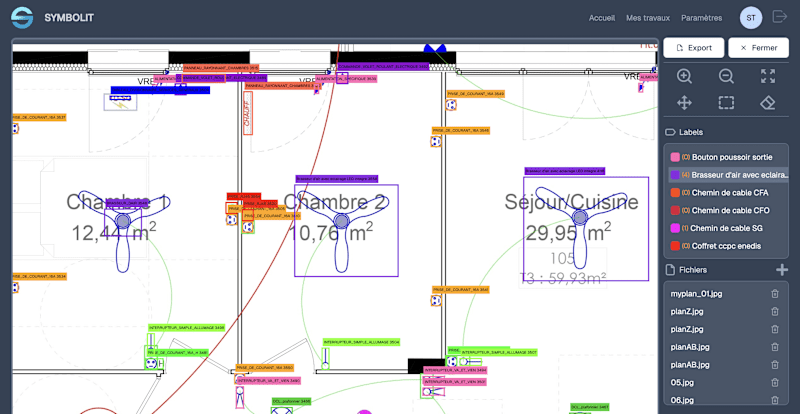The image size is (800, 414).
Task: Open Mes travaux
Action: 648,18
